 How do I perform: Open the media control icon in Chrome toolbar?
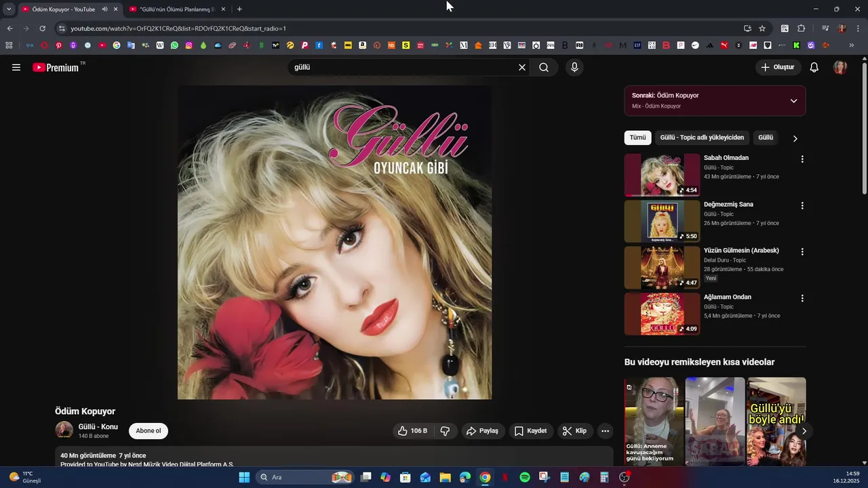click(x=825, y=28)
